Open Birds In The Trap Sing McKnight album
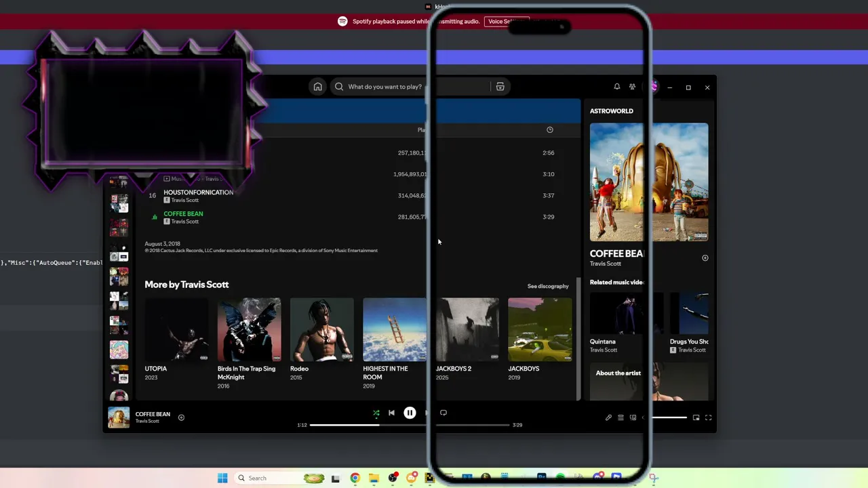The height and width of the screenshot is (488, 868). 249,329
